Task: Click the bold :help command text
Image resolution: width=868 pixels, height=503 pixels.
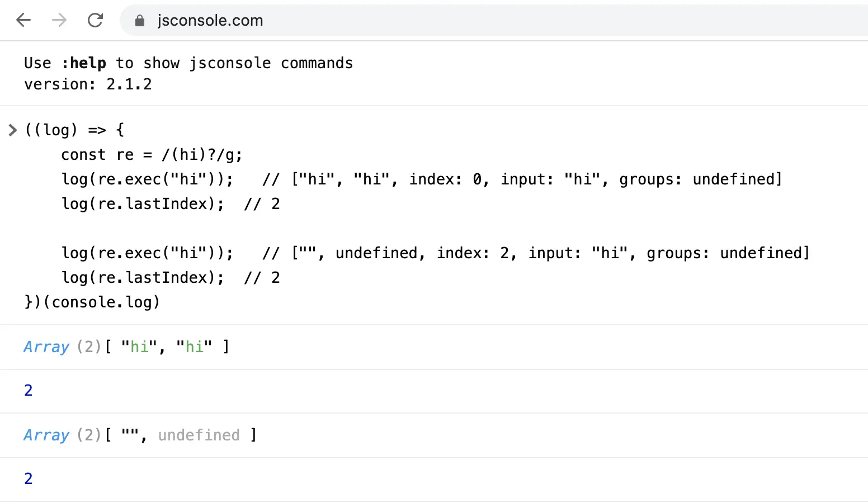Action: 83,63
